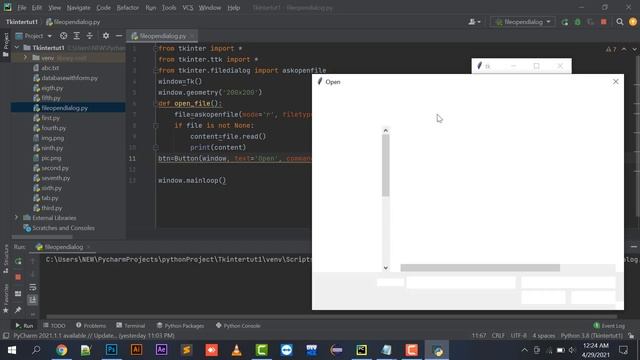Open After Effects from taskbar
The width and height of the screenshot is (640, 360).
pos(162,350)
